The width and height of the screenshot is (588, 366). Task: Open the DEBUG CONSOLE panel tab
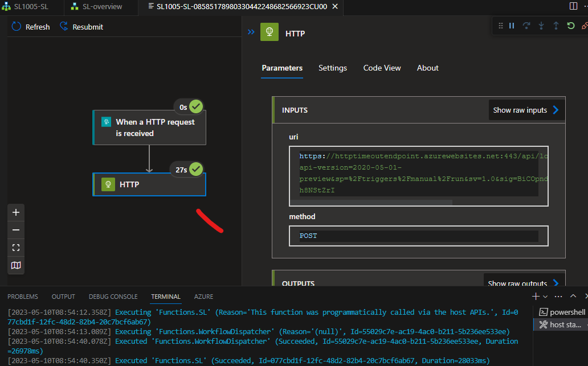tap(113, 296)
